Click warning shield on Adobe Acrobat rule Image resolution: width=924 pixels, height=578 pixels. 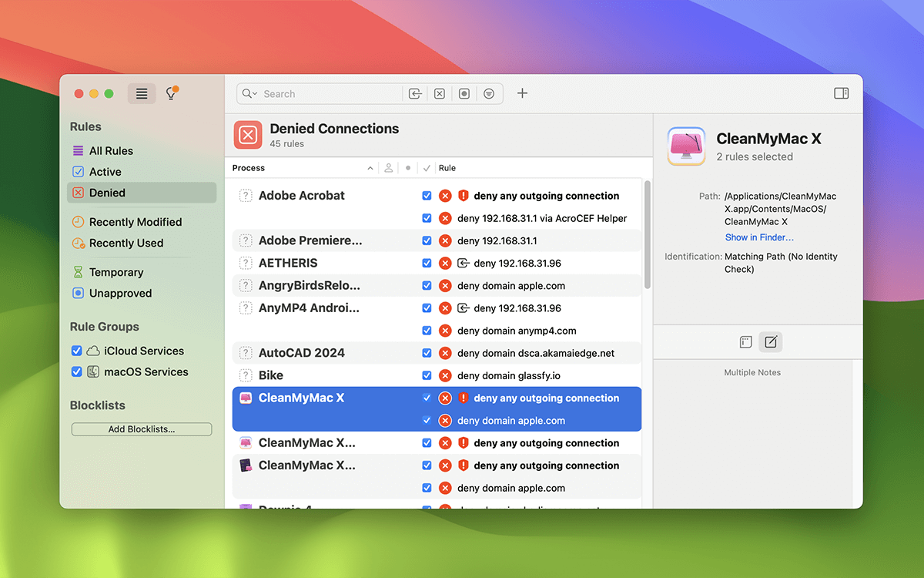(463, 196)
